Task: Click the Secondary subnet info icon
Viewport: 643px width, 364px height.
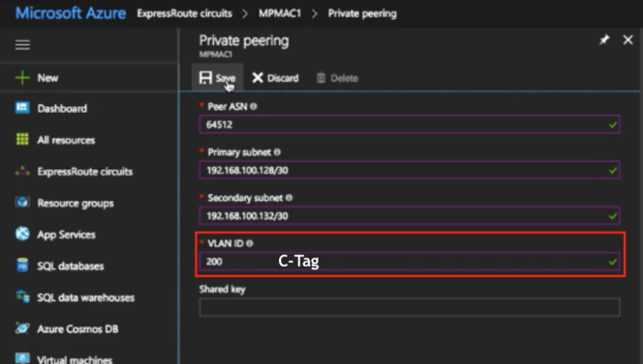Action: pos(289,198)
